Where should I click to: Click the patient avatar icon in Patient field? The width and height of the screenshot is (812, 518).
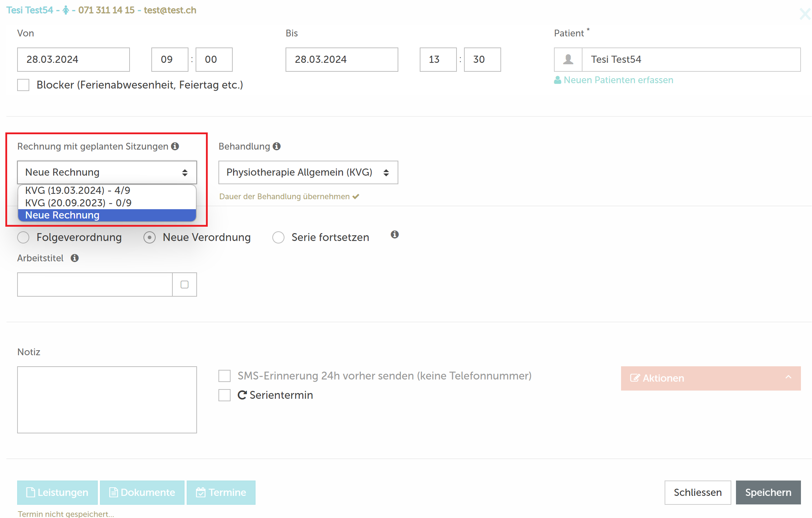point(568,60)
